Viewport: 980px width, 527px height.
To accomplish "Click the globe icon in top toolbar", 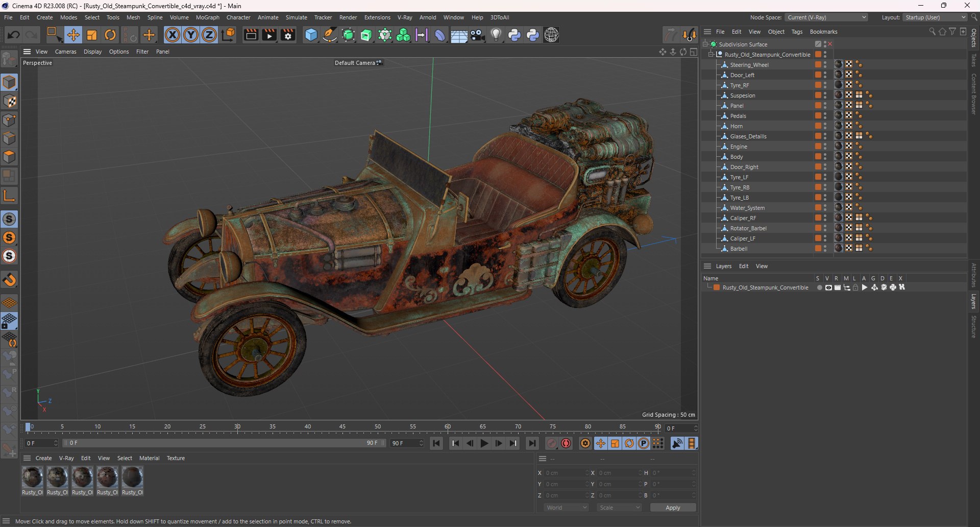I will (x=552, y=35).
